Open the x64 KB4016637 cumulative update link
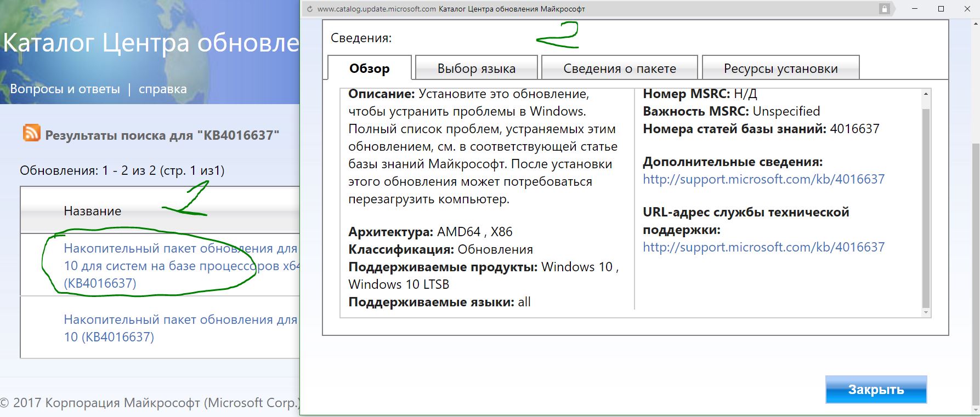The width and height of the screenshot is (980, 417). 181,266
